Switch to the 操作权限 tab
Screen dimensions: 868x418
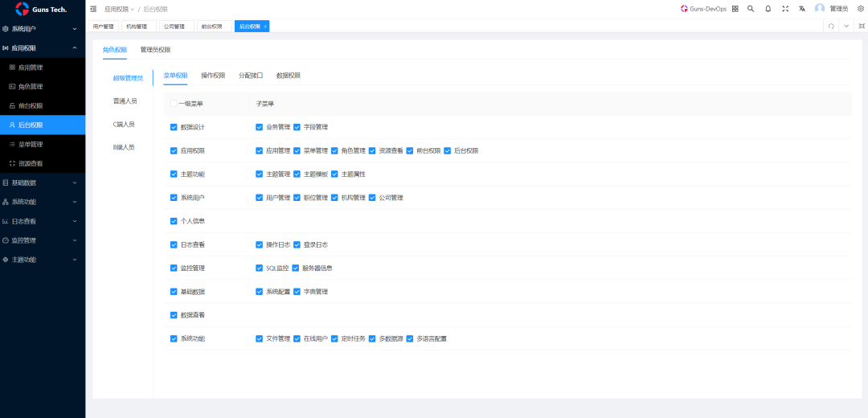(213, 76)
